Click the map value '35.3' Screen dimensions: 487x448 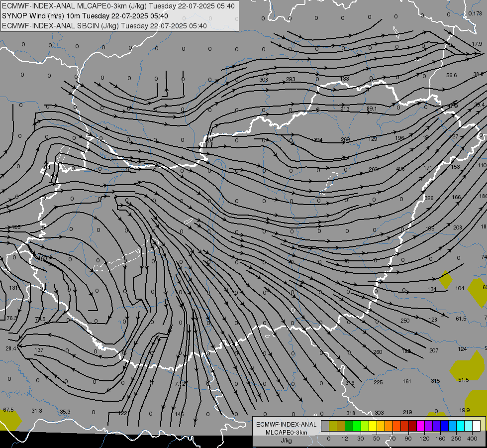[65, 412]
